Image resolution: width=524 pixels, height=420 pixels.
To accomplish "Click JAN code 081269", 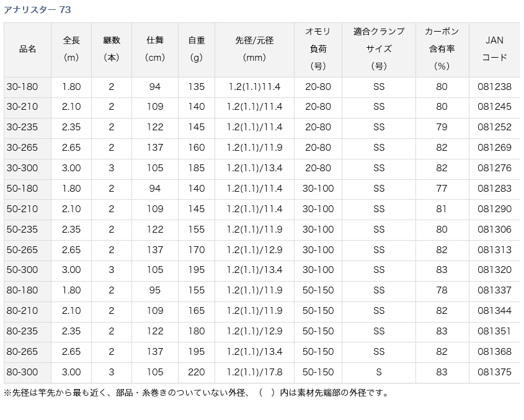I will [x=495, y=148].
